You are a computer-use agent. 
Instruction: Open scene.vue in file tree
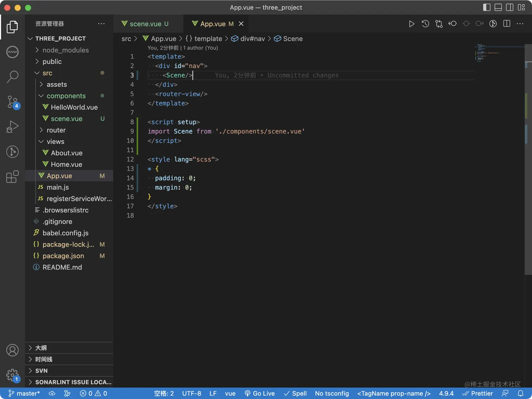[69, 119]
